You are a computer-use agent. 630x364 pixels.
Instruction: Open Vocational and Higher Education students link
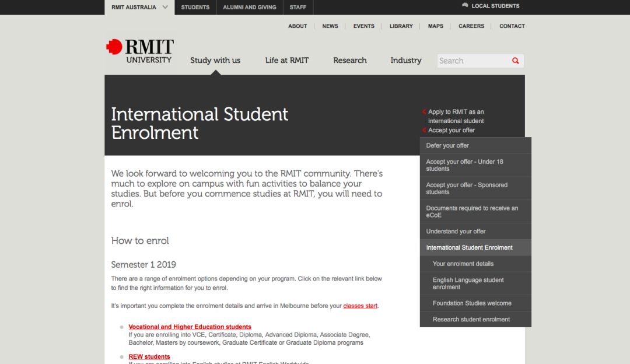(x=190, y=327)
